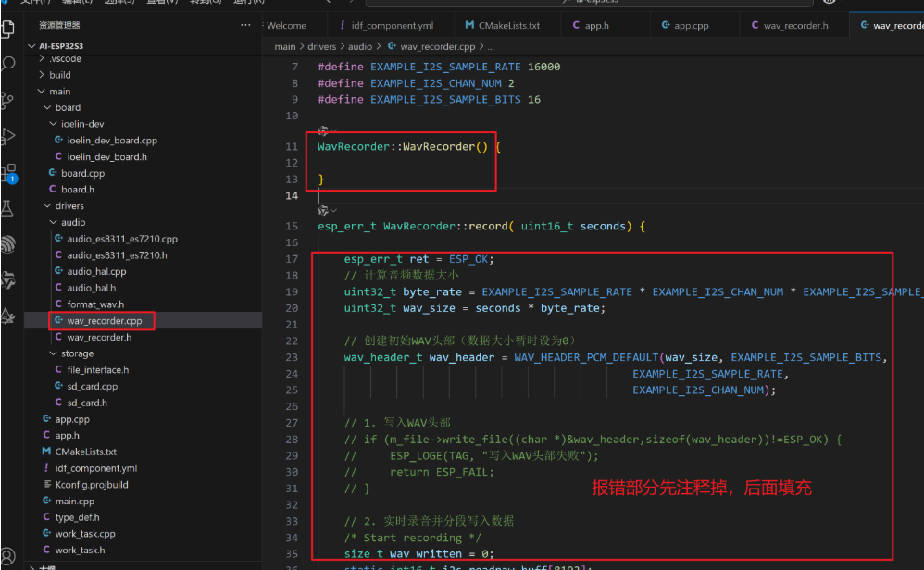Open app.h in the file tree
Viewport: 924px width, 570px height.
tap(67, 435)
